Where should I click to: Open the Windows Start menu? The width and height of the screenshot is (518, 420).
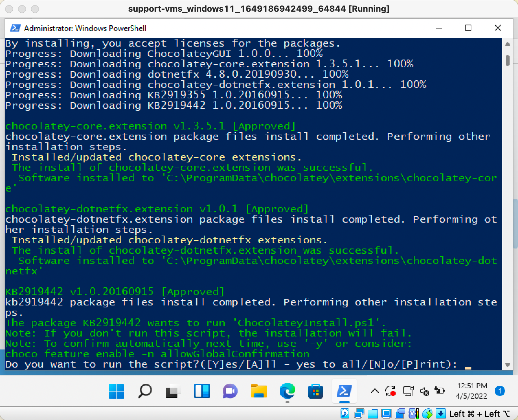click(x=116, y=391)
